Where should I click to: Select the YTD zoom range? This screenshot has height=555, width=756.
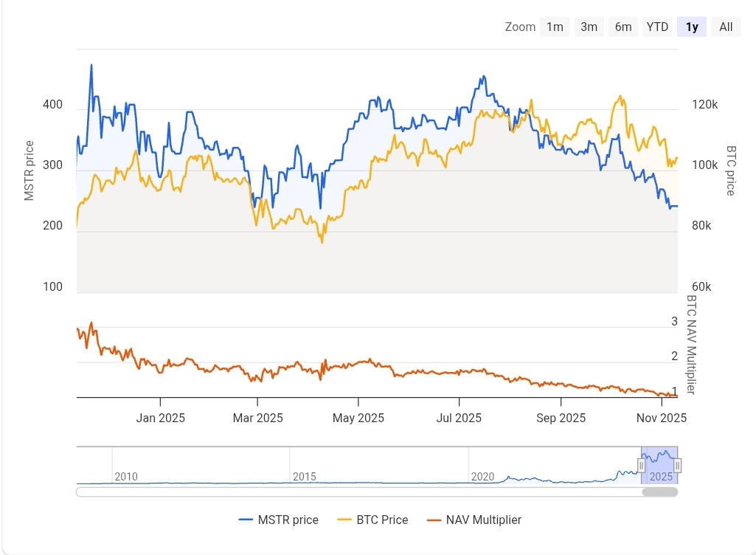[656, 27]
